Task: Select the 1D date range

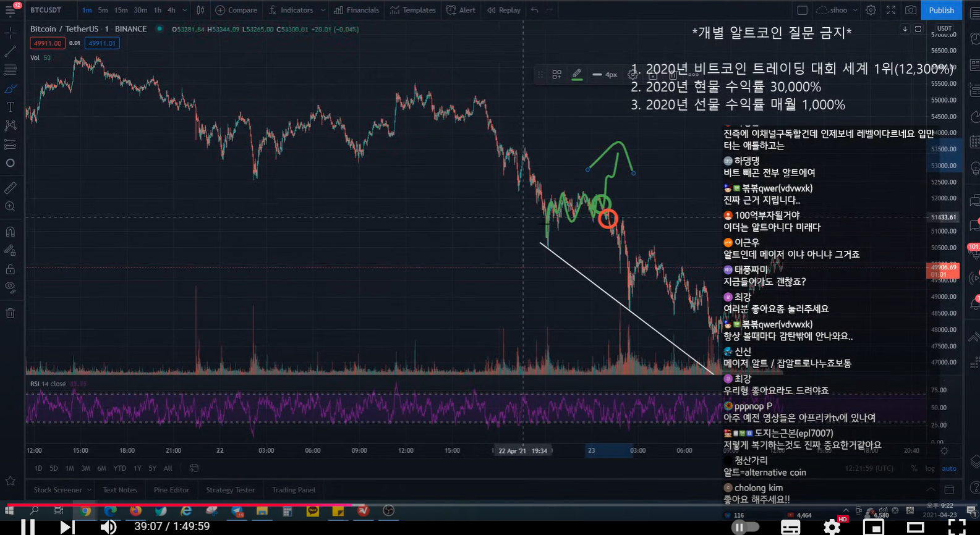Action: click(x=38, y=468)
